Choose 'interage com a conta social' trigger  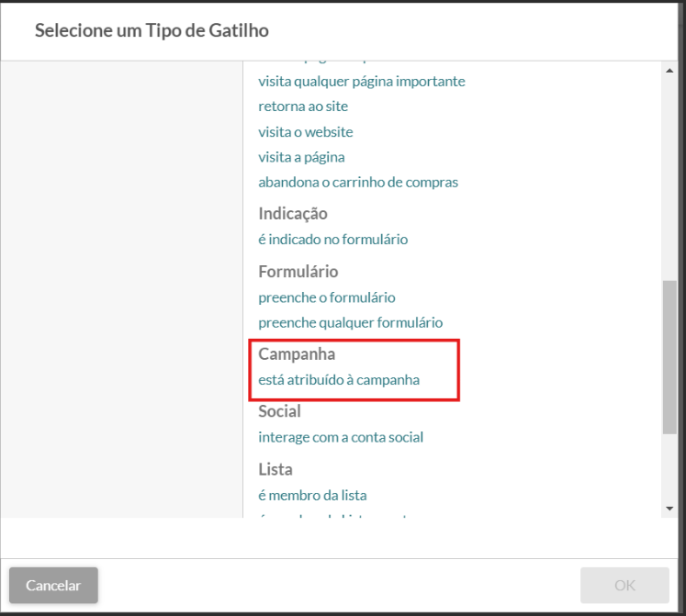tap(341, 437)
